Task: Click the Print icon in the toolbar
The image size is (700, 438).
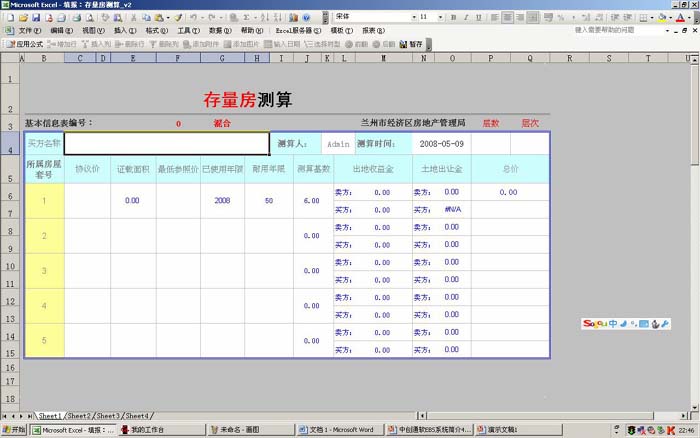Action: coord(75,17)
